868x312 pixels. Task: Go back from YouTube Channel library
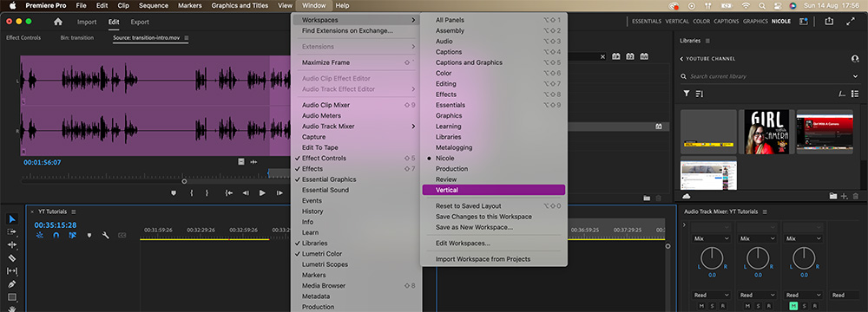(682, 59)
